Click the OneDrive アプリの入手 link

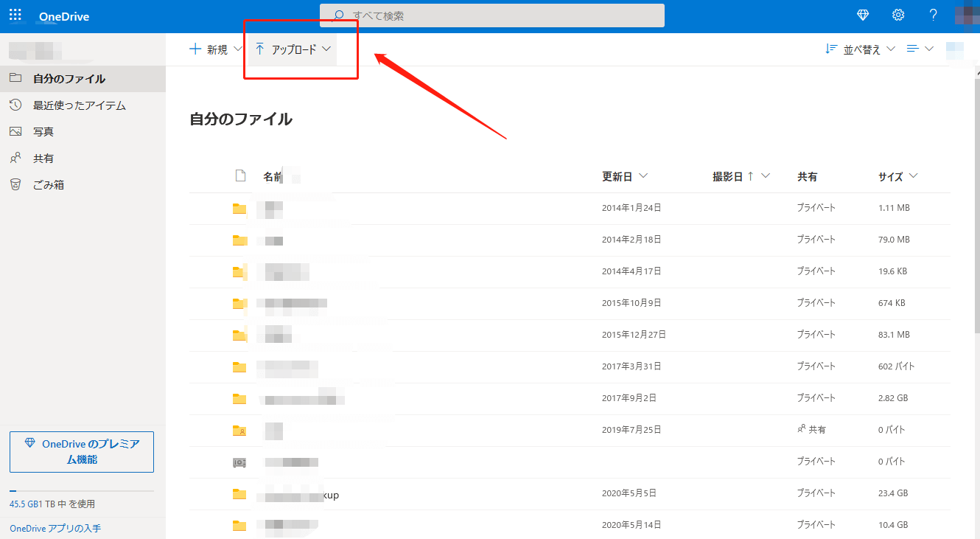[55, 528]
